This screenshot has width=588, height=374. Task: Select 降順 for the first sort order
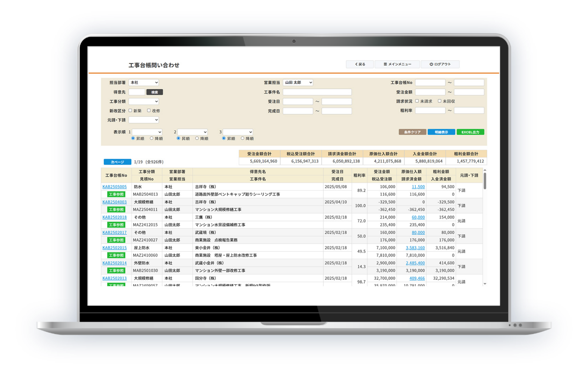(x=152, y=138)
